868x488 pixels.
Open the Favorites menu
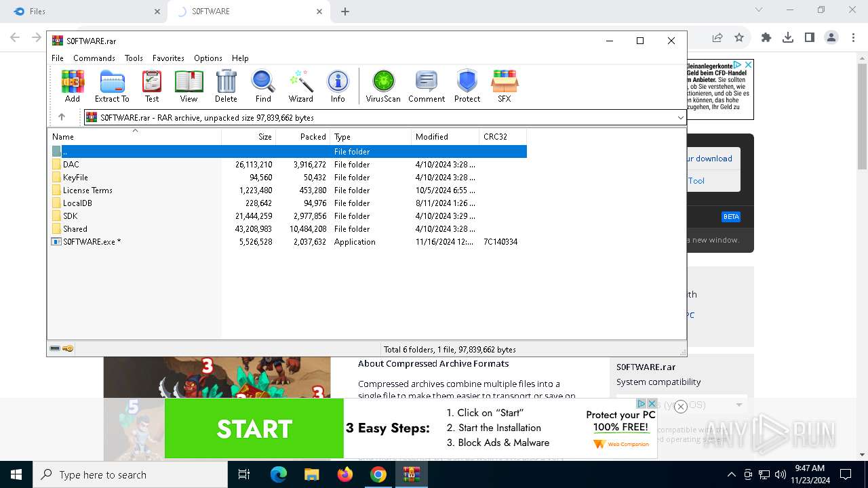click(x=168, y=58)
